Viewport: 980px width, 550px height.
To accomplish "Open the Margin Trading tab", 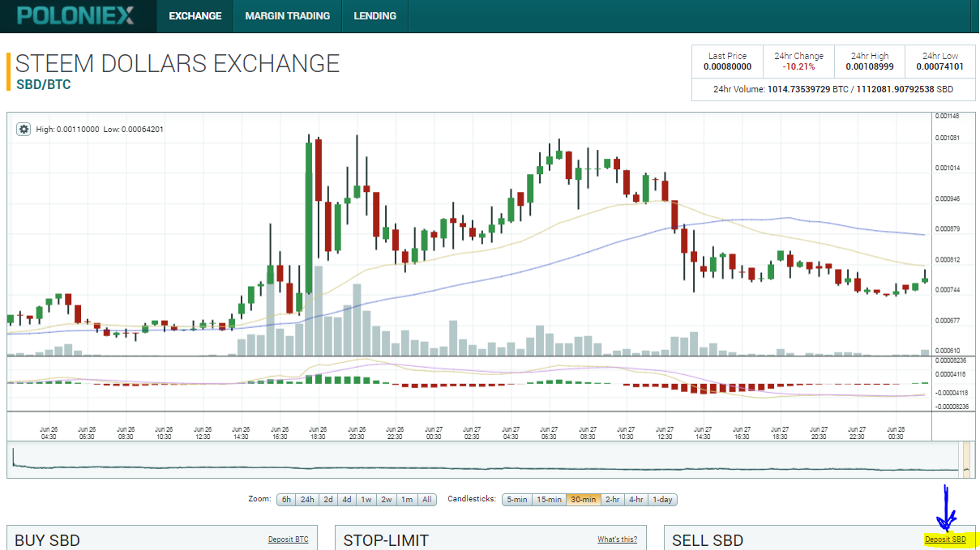I will (x=288, y=16).
